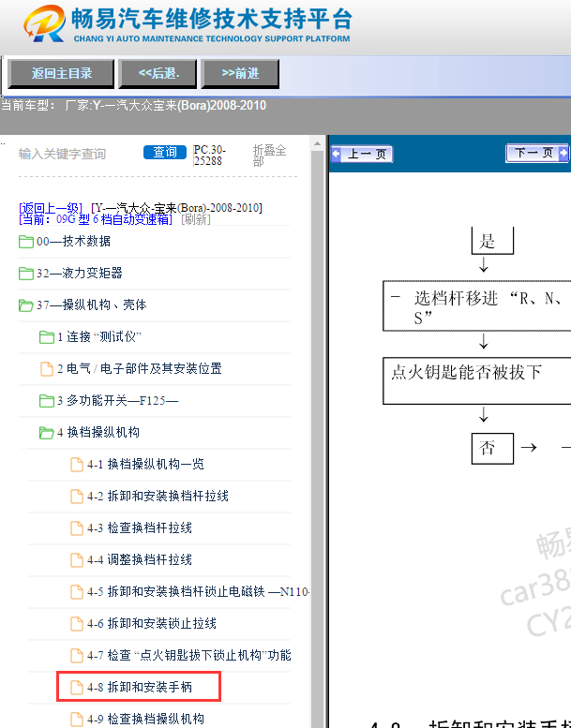This screenshot has height=728, width=571.
Task: Click the PC.30-25288 text
Action: (x=209, y=156)
